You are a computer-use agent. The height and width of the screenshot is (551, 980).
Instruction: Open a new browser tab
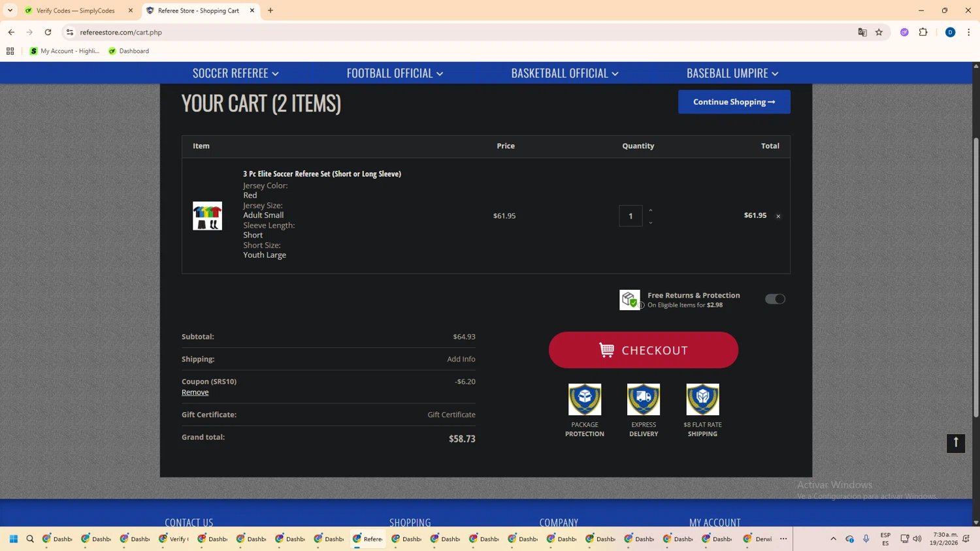270,10
